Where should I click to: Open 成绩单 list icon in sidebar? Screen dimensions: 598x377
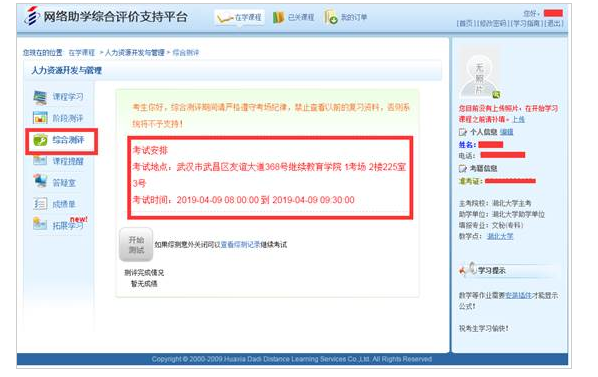(x=40, y=204)
